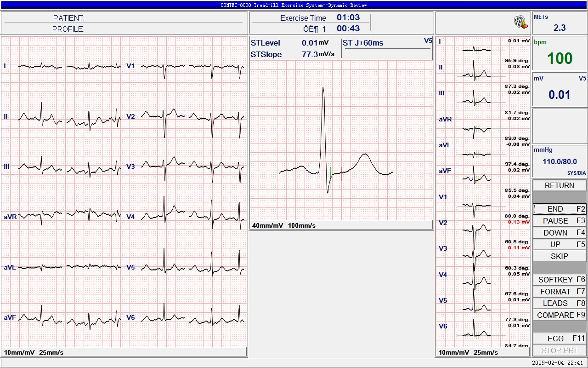This screenshot has height=368, width=588.
Task: Open COMPARE F9 view
Action: click(559, 315)
